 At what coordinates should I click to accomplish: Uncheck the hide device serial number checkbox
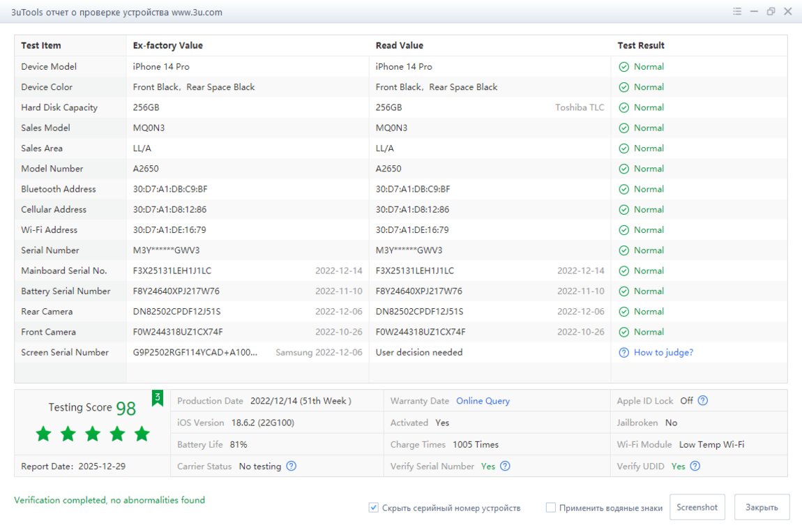click(374, 508)
